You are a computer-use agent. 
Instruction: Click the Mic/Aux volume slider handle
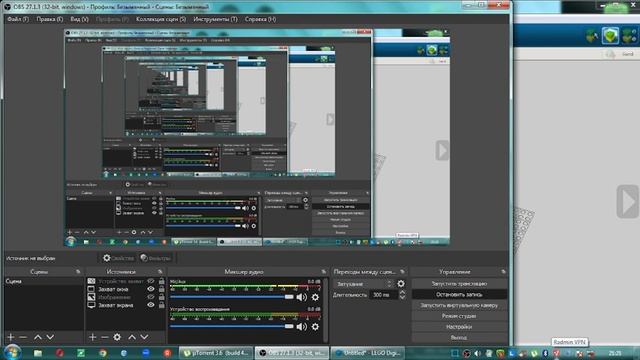[289, 297]
